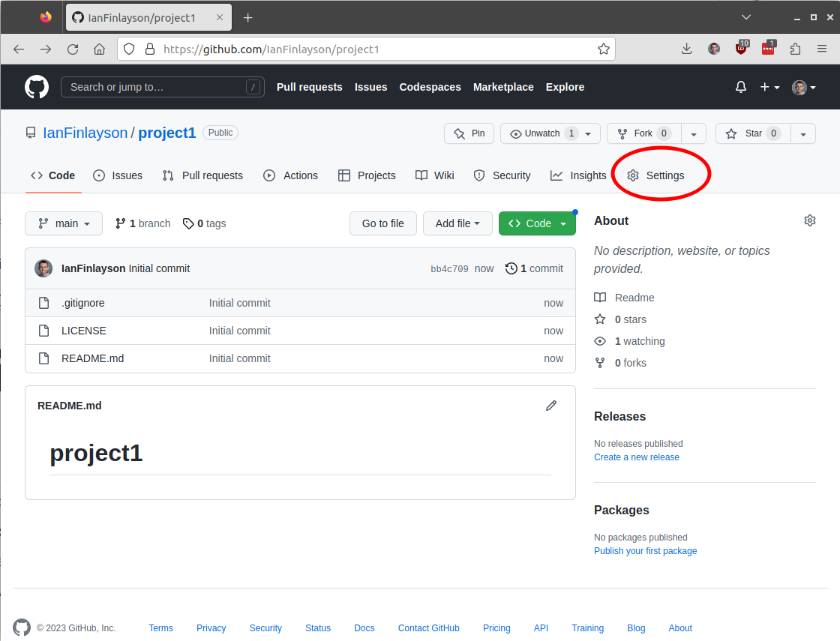Open the repository Security tab

point(502,175)
